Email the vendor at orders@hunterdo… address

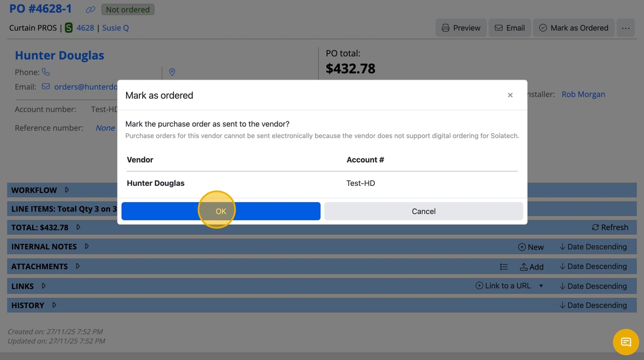coord(85,87)
